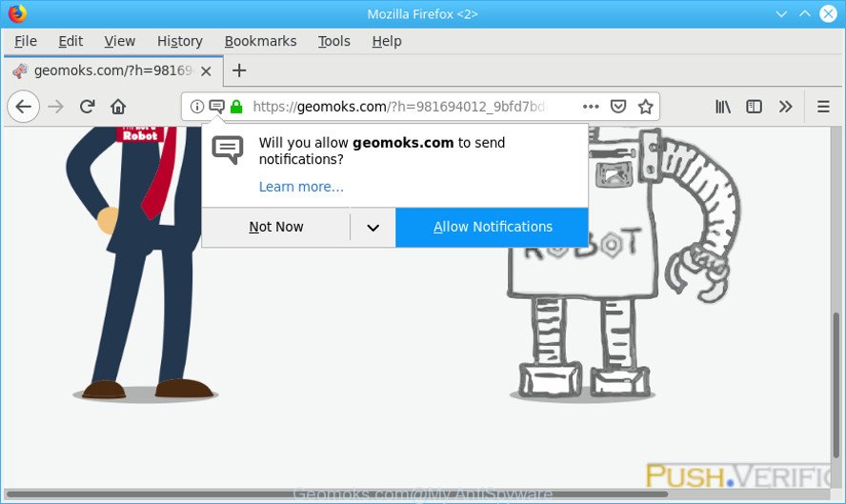Reload the current page

[87, 107]
